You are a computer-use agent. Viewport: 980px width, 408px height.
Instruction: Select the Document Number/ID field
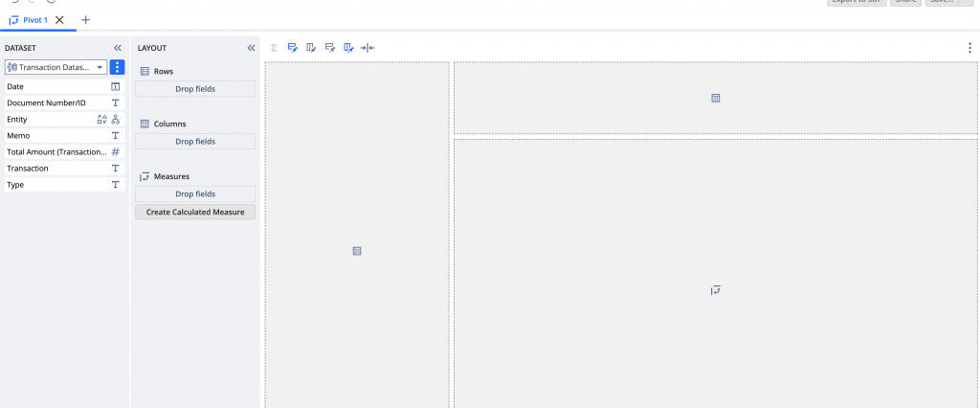point(64,102)
